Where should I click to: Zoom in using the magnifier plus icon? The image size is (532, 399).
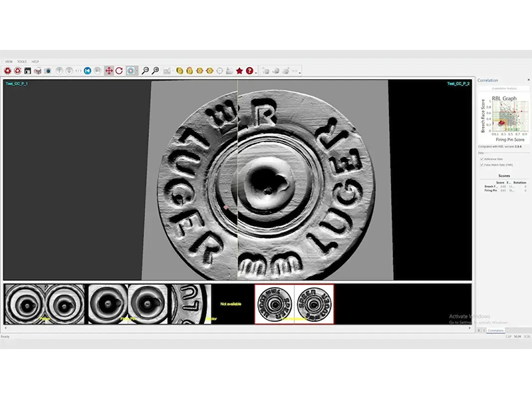coord(156,68)
